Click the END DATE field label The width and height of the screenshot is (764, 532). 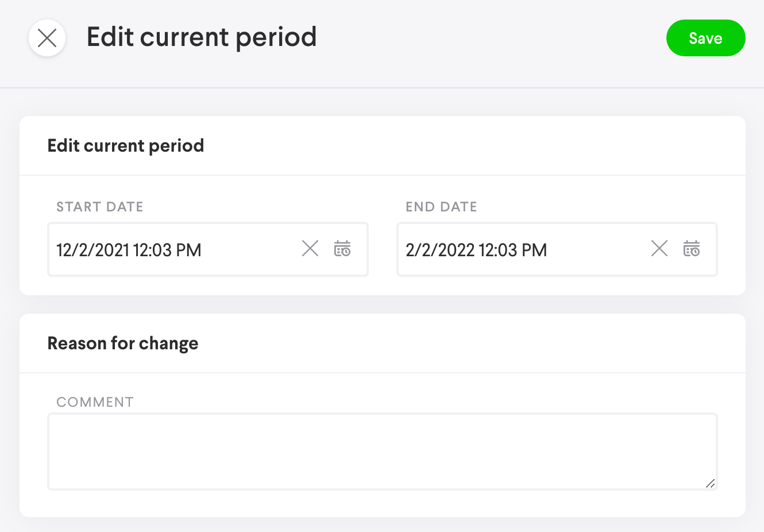click(x=441, y=207)
